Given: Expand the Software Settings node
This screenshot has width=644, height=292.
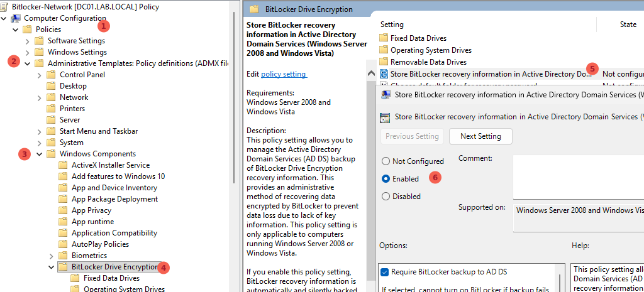Looking at the screenshot, I should tap(27, 41).
